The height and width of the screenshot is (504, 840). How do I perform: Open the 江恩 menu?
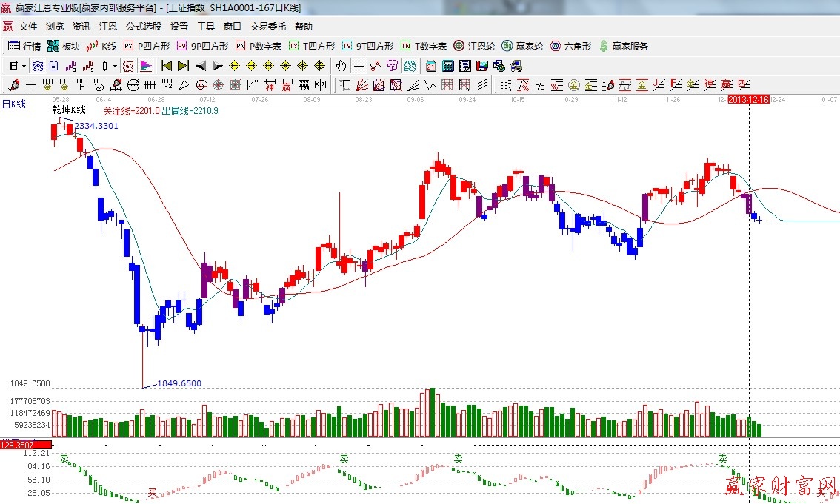tap(108, 27)
